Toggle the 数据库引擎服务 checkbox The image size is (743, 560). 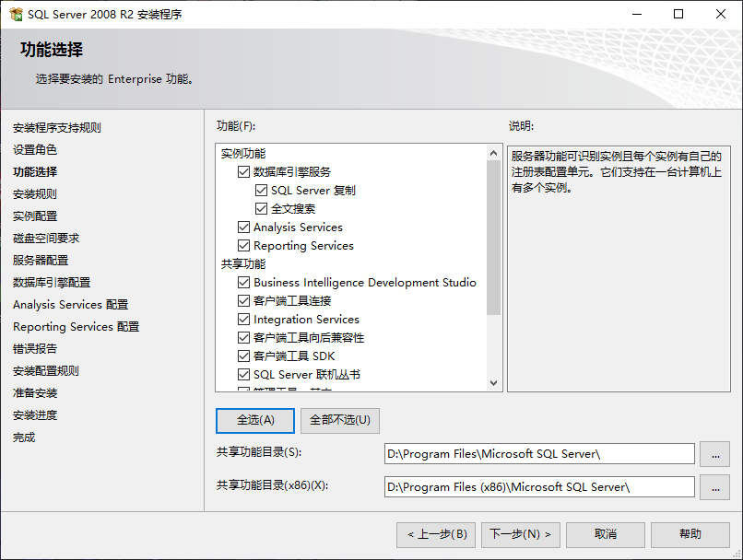tap(243, 172)
